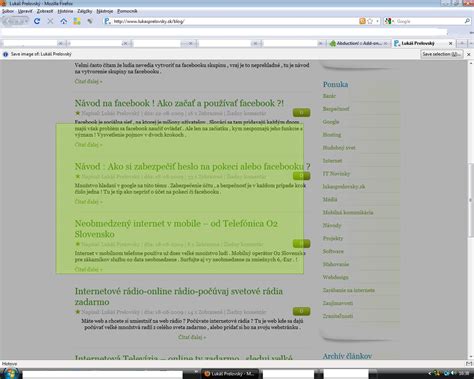Dismiss the Save image notification bar
474x379 pixels.
pos(469,54)
